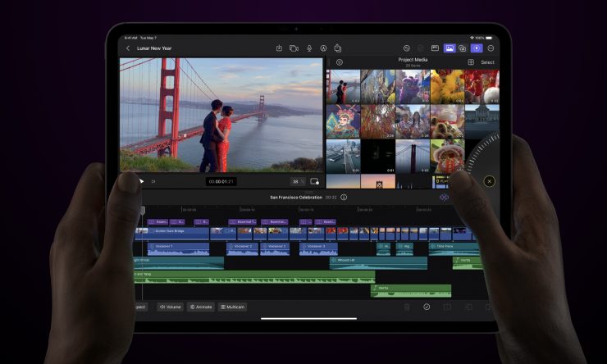Click the Select button in Project Media
Image resolution: width=607 pixels, height=364 pixels.
tap(487, 62)
